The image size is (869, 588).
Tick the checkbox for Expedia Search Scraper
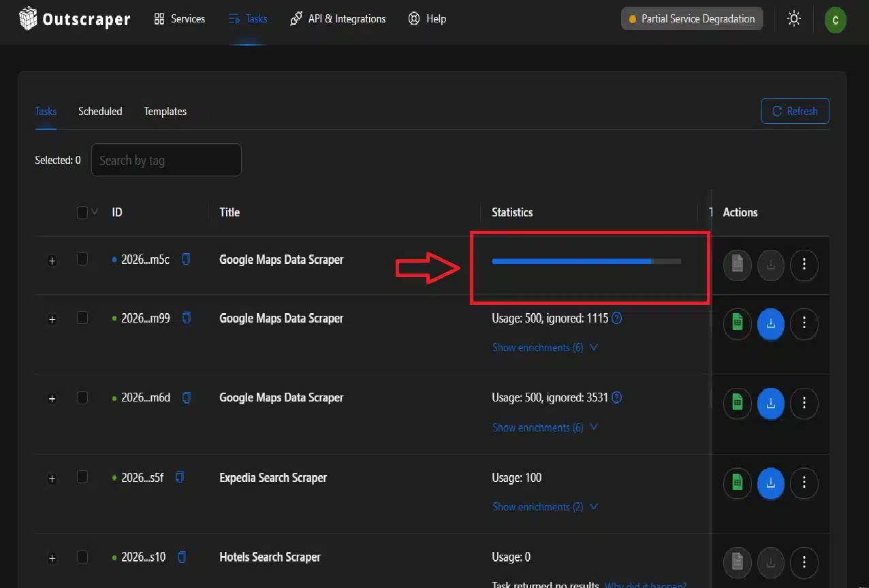pyautogui.click(x=82, y=478)
